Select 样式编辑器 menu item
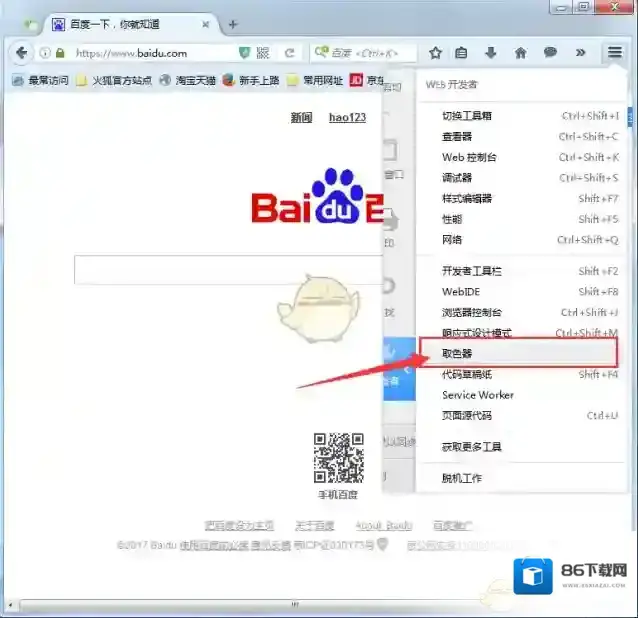The height and width of the screenshot is (618, 638). 523,199
